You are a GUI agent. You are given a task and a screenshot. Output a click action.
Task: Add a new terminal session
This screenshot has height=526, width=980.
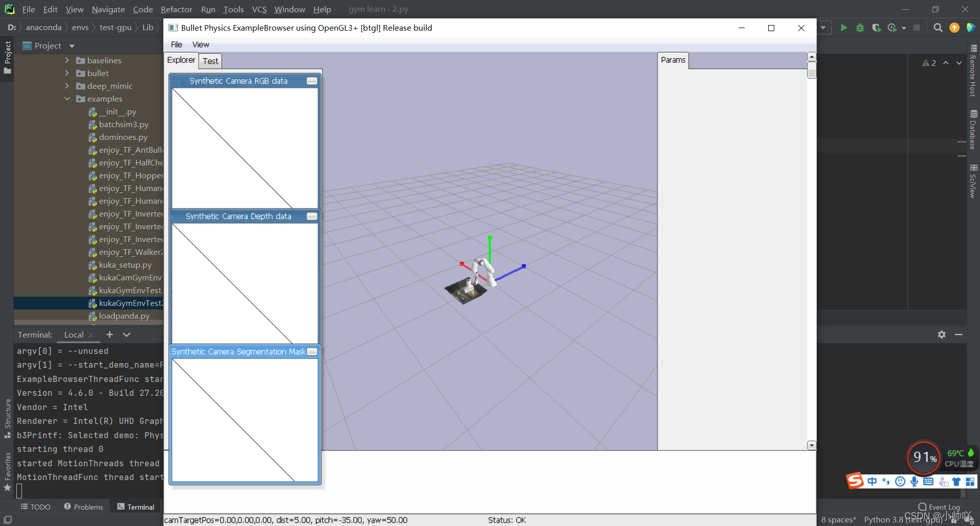(110, 334)
